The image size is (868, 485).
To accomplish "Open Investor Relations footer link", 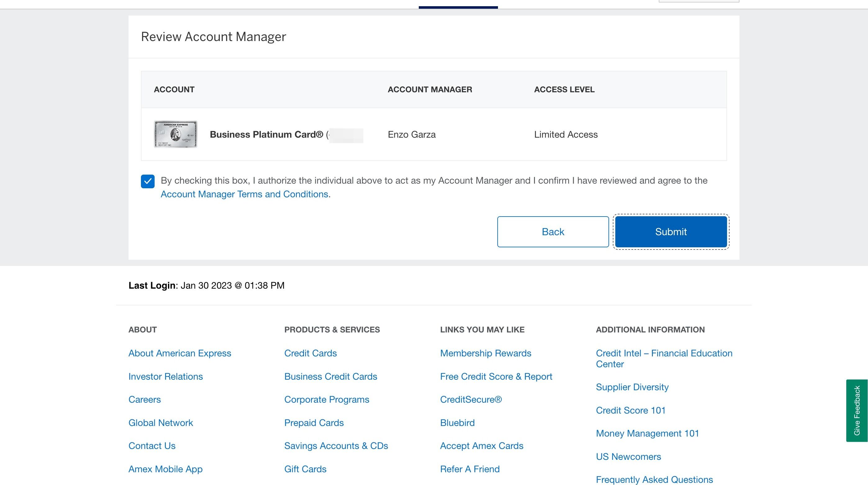I will (x=165, y=376).
